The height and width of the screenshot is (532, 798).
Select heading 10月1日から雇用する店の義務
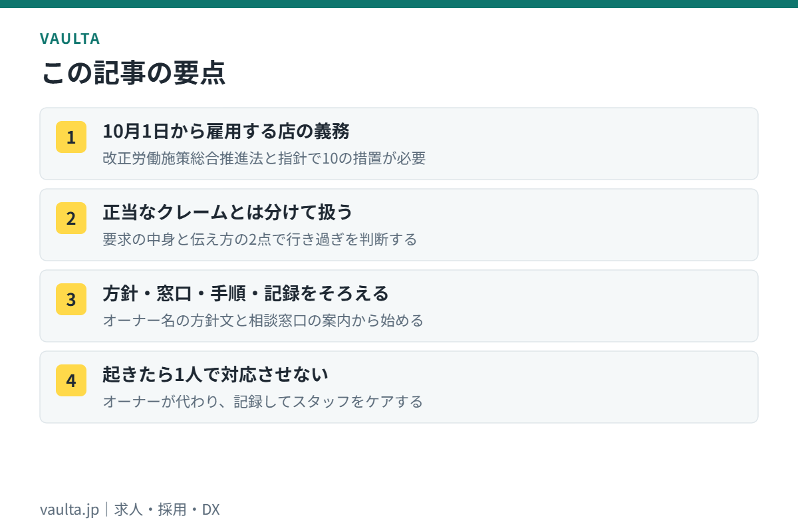coord(226,131)
